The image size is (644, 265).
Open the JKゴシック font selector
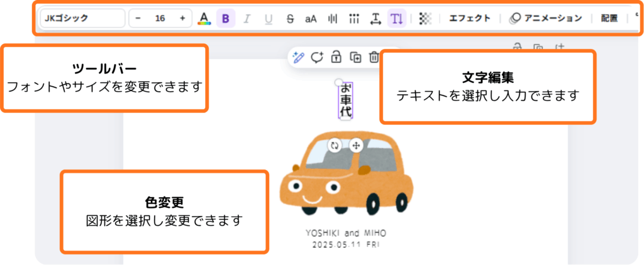pyautogui.click(x=82, y=18)
